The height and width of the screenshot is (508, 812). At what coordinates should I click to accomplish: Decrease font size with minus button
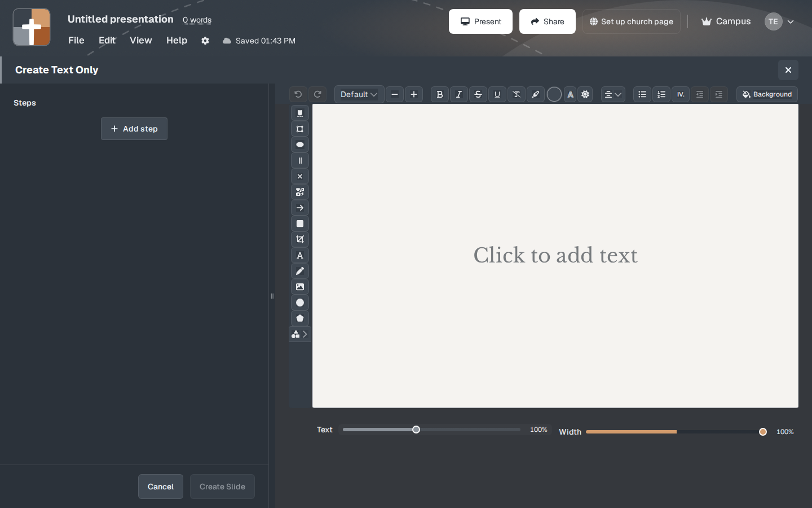coord(395,94)
